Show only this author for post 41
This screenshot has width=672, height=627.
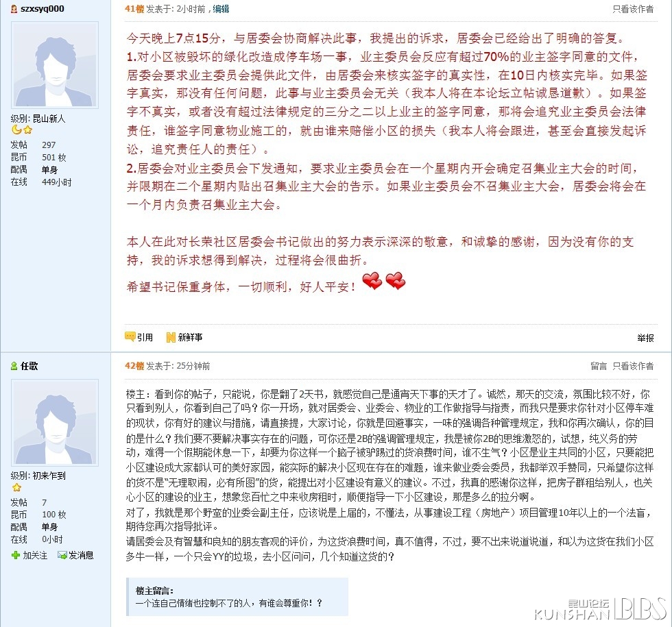pyautogui.click(x=632, y=9)
